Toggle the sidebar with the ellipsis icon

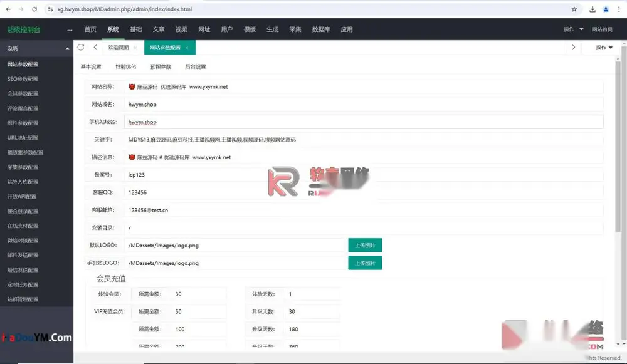pyautogui.click(x=70, y=29)
